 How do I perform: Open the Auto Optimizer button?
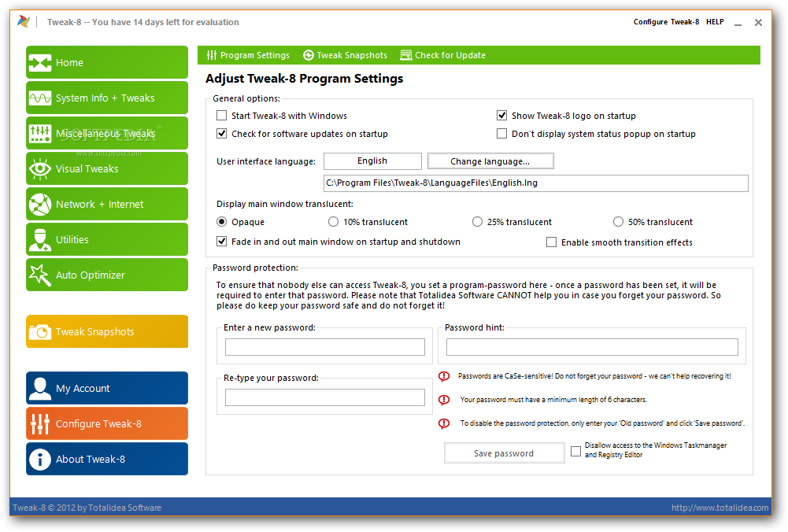point(107,275)
